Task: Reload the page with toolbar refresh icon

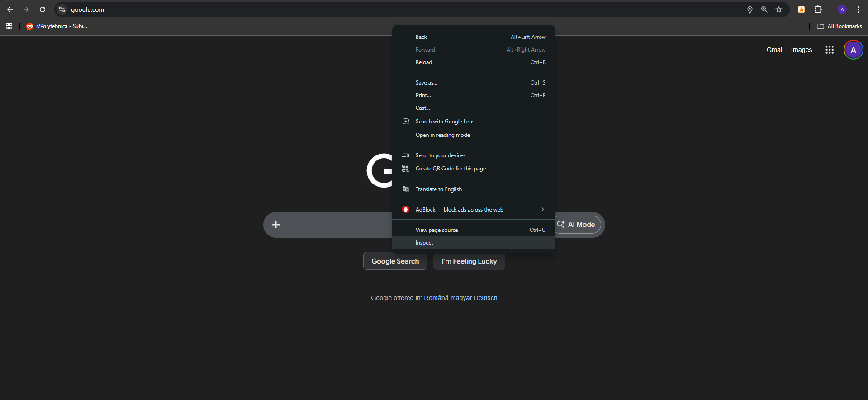Action: tap(43, 9)
